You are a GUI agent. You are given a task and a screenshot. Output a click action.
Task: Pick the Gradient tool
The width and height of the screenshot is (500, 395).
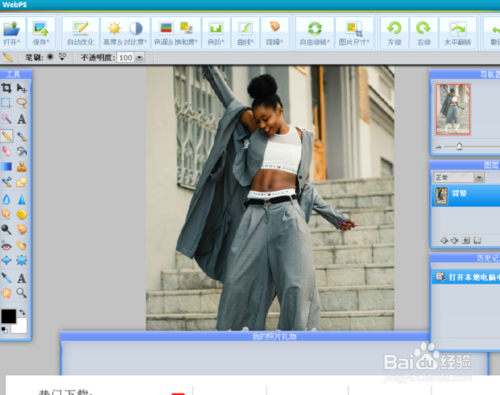pyautogui.click(x=6, y=166)
